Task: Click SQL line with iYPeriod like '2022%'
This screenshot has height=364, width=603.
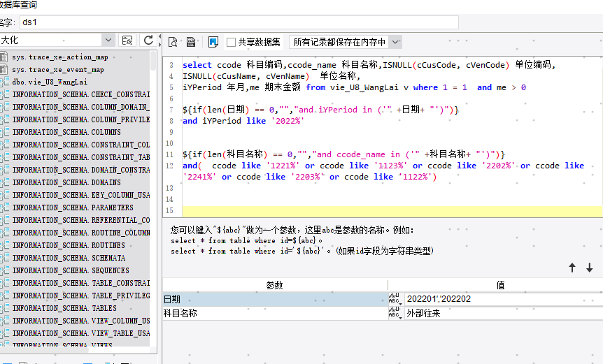Action: pos(243,121)
